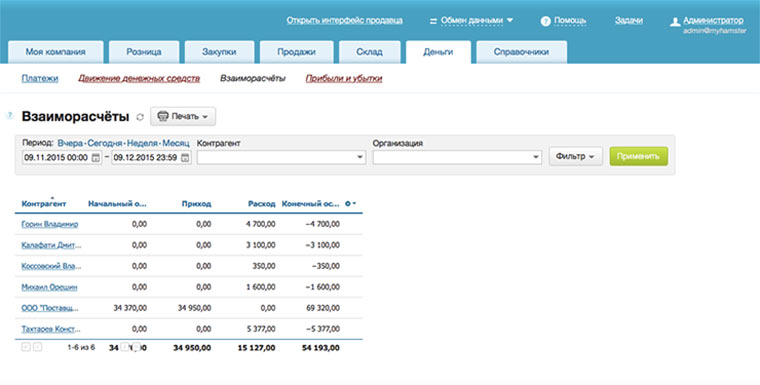Viewport: 760px width, 385px height.
Task: Click the start date field 09.11.2015 00:00
Action: tap(62, 158)
